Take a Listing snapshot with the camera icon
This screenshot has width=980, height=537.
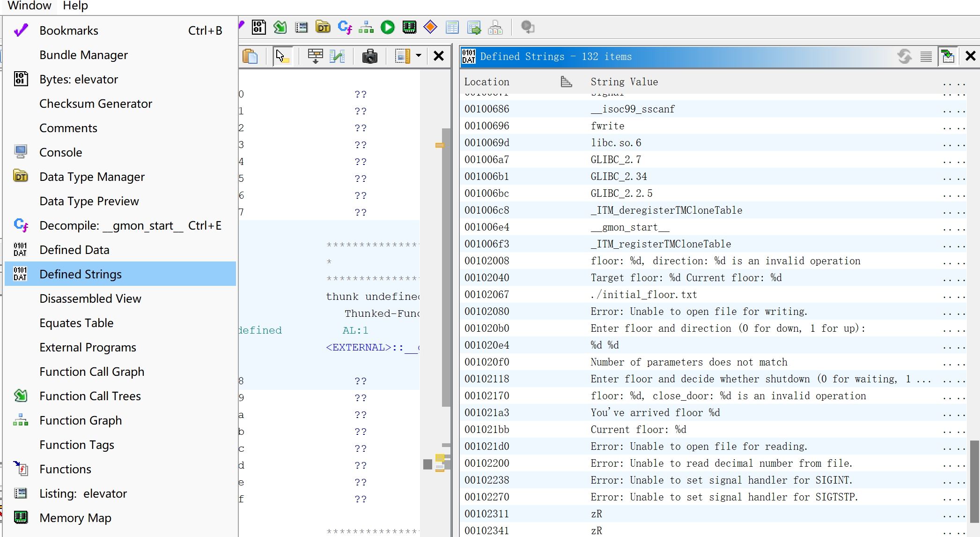pos(369,57)
